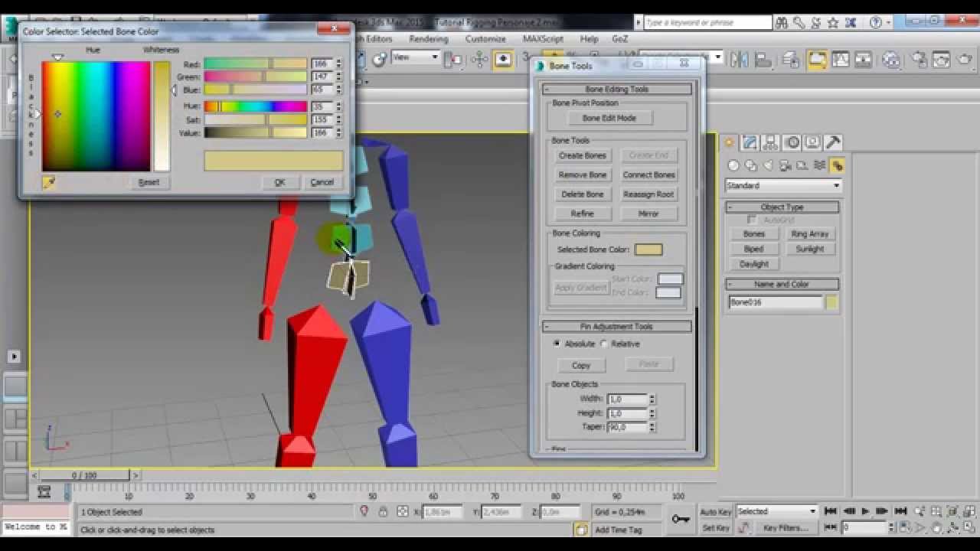The height and width of the screenshot is (551, 980).
Task: Open the Utilities hammer icon
Action: [833, 142]
